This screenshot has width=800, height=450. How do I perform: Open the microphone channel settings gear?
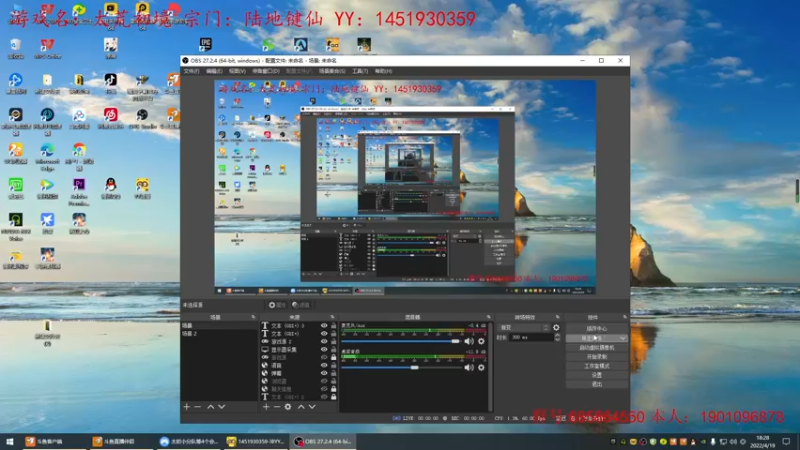click(x=481, y=341)
